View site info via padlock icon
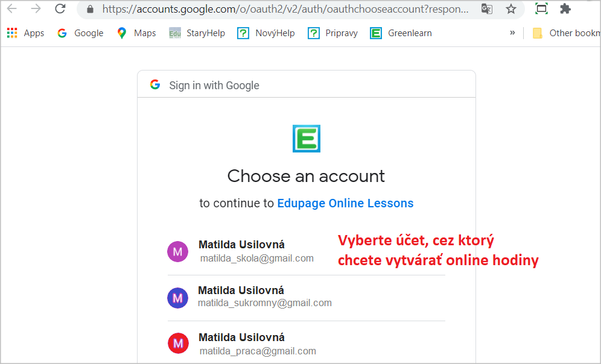 [90, 9]
